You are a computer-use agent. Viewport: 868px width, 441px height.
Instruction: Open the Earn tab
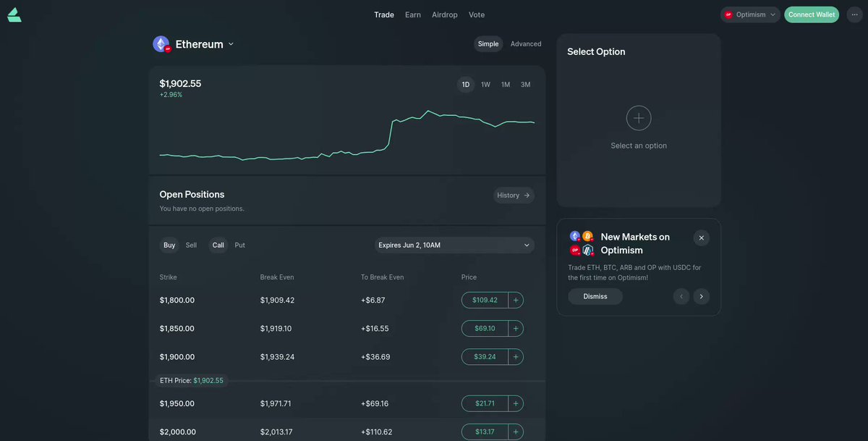click(x=413, y=14)
